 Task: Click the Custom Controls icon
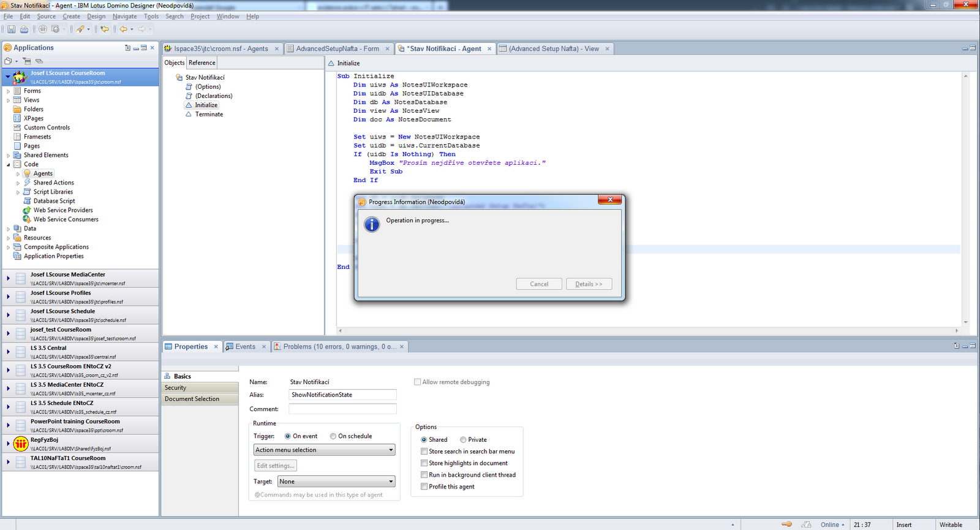coord(17,127)
